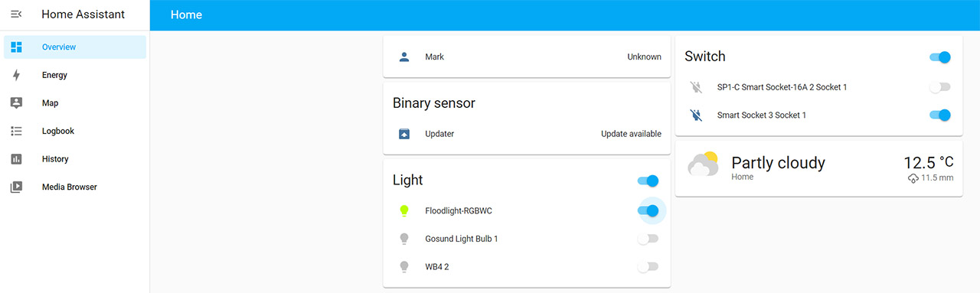The height and width of the screenshot is (293, 980).
Task: Click the partly cloudy weather icon
Action: point(703,164)
